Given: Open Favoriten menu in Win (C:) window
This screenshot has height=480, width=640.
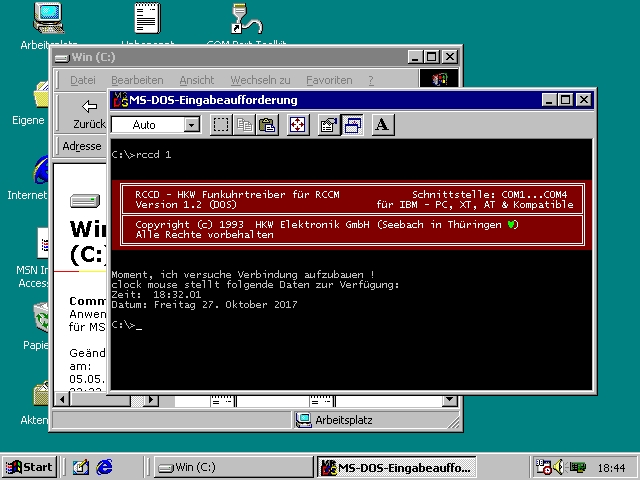Looking at the screenshot, I should [x=329, y=80].
